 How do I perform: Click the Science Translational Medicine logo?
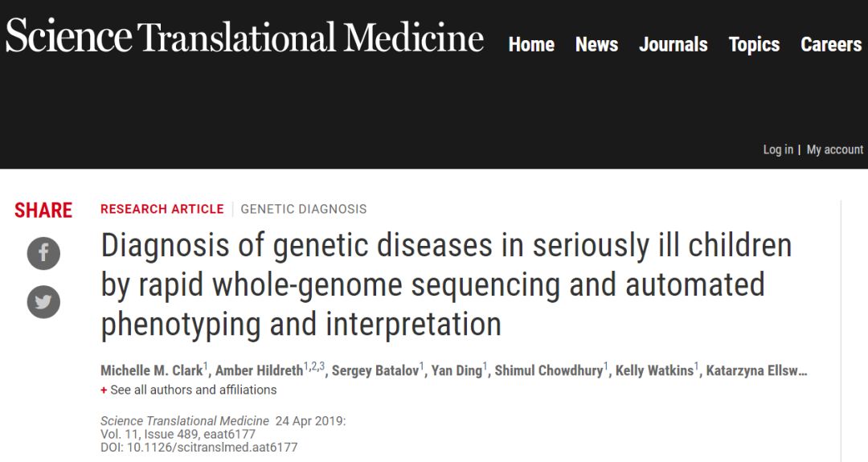(x=244, y=37)
